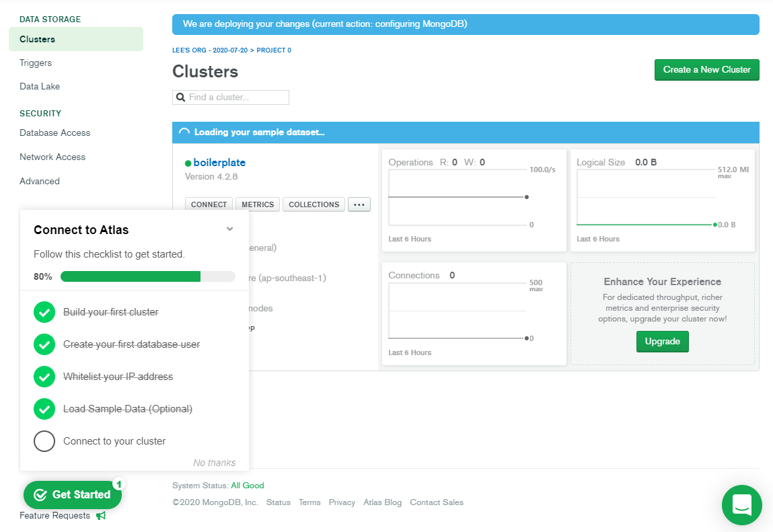Open the Atlas Blog footer link
The height and width of the screenshot is (532, 773).
coord(382,502)
